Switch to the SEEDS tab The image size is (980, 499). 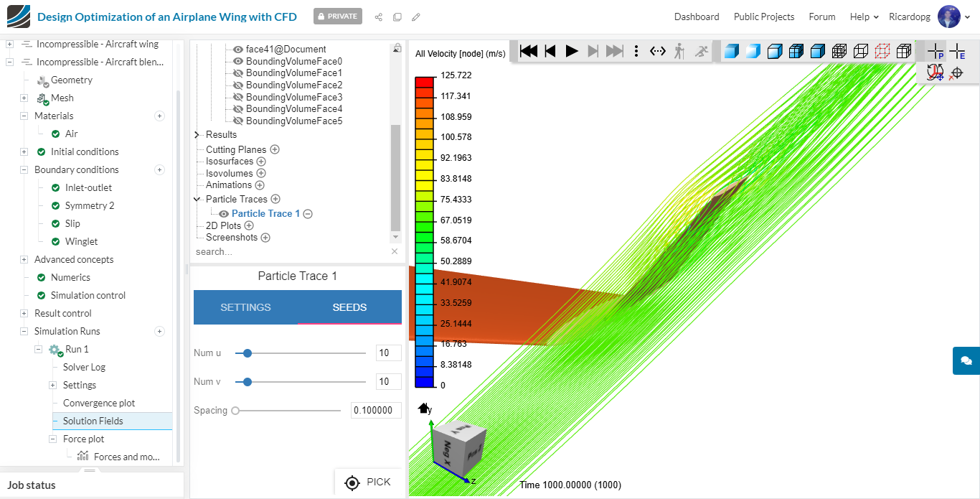[x=349, y=307]
